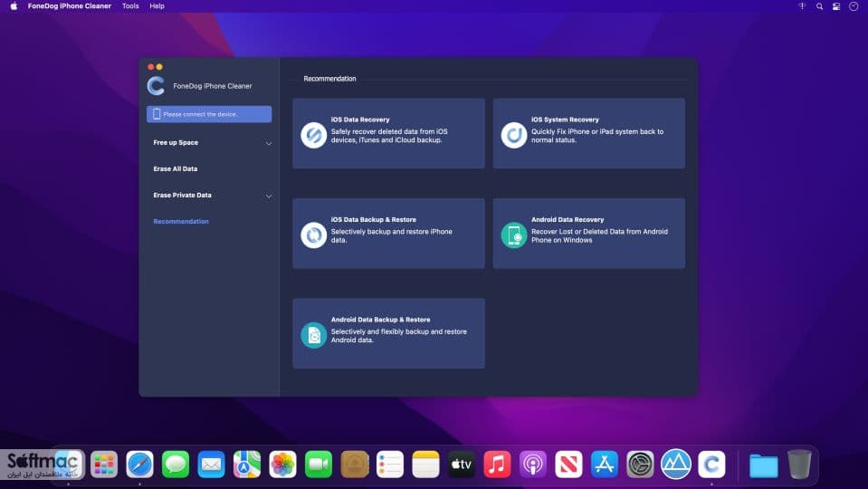
Task: Click iOS Data Backup & Restore title
Action: point(374,220)
